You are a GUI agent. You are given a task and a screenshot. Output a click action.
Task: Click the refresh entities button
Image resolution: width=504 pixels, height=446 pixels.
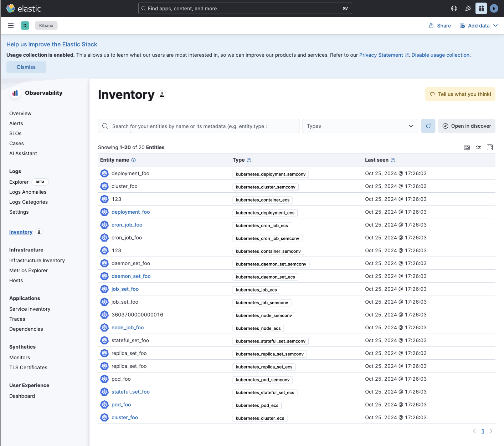click(x=428, y=126)
